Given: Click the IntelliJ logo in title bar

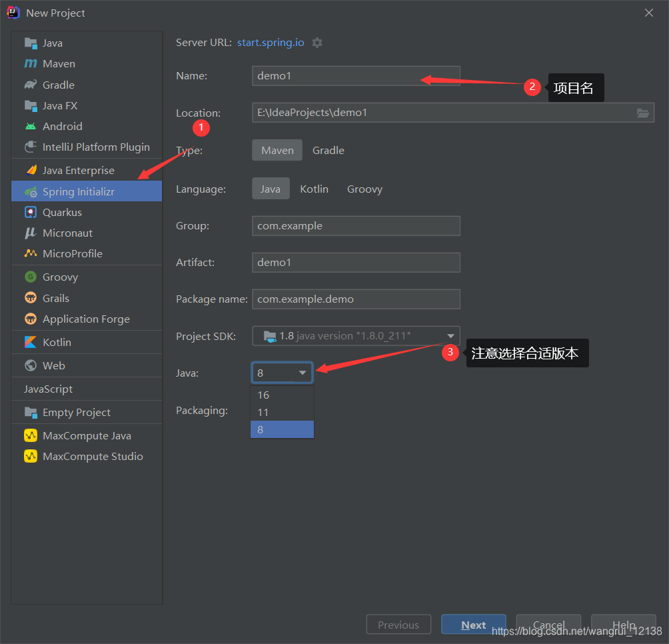Looking at the screenshot, I should tap(13, 13).
